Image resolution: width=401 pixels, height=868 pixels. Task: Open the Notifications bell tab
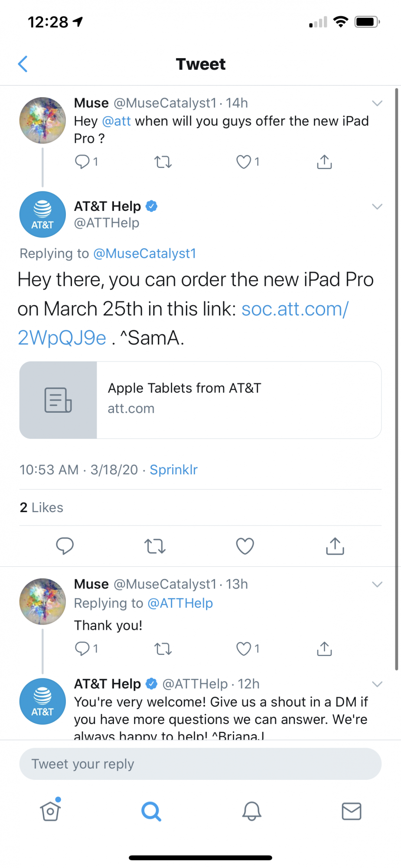tap(251, 811)
